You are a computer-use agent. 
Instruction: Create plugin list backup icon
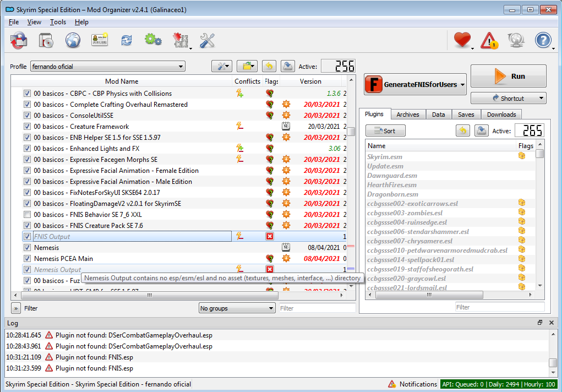point(481,130)
